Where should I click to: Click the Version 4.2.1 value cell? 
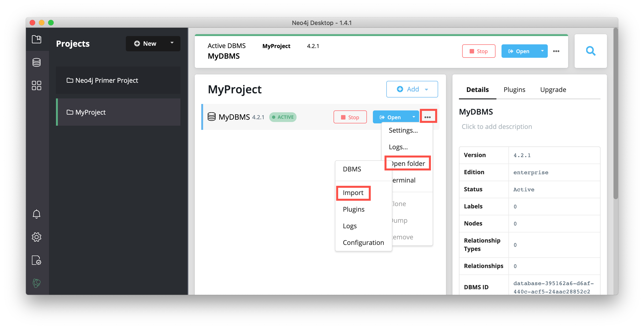[554, 155]
